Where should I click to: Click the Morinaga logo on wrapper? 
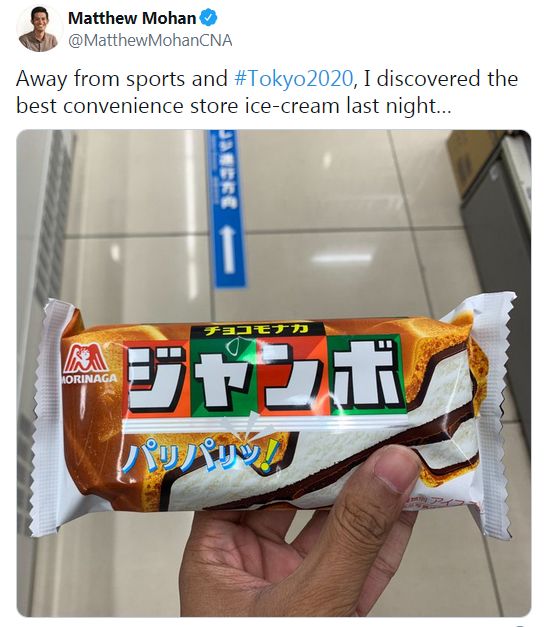[87, 364]
